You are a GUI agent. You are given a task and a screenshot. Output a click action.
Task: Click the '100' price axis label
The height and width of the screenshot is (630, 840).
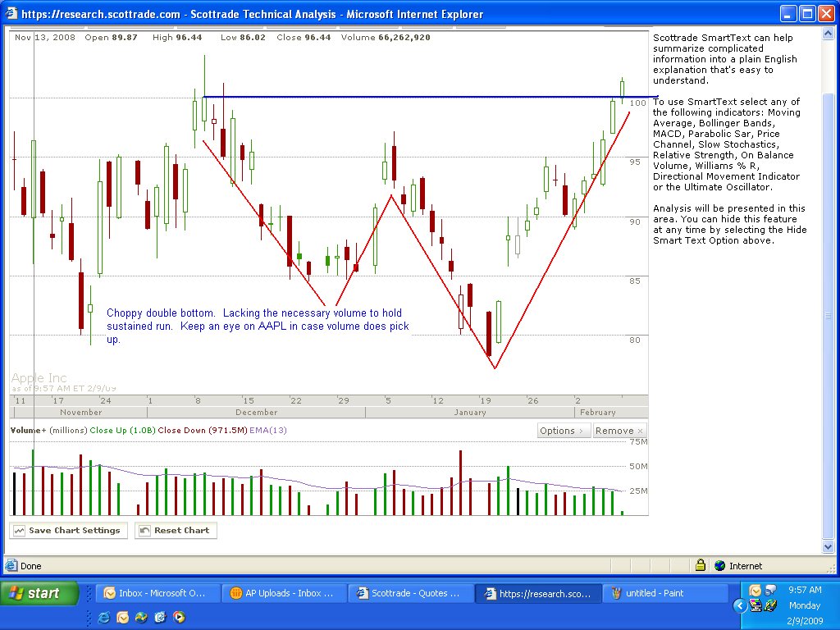tap(637, 103)
